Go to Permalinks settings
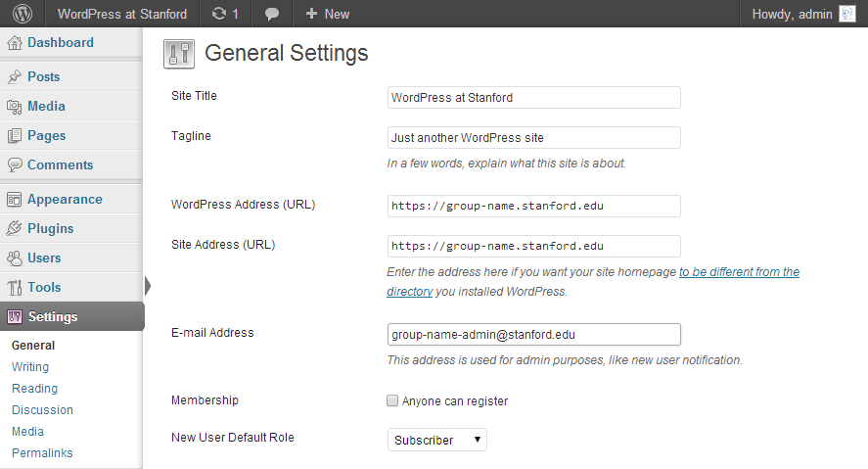Screen dimensions: 868x469 tap(42, 453)
